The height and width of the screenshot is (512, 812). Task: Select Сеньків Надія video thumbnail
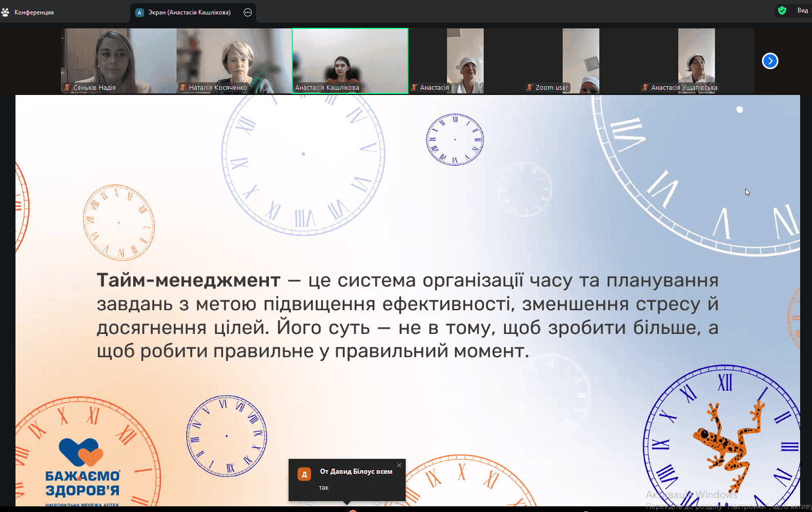119,61
